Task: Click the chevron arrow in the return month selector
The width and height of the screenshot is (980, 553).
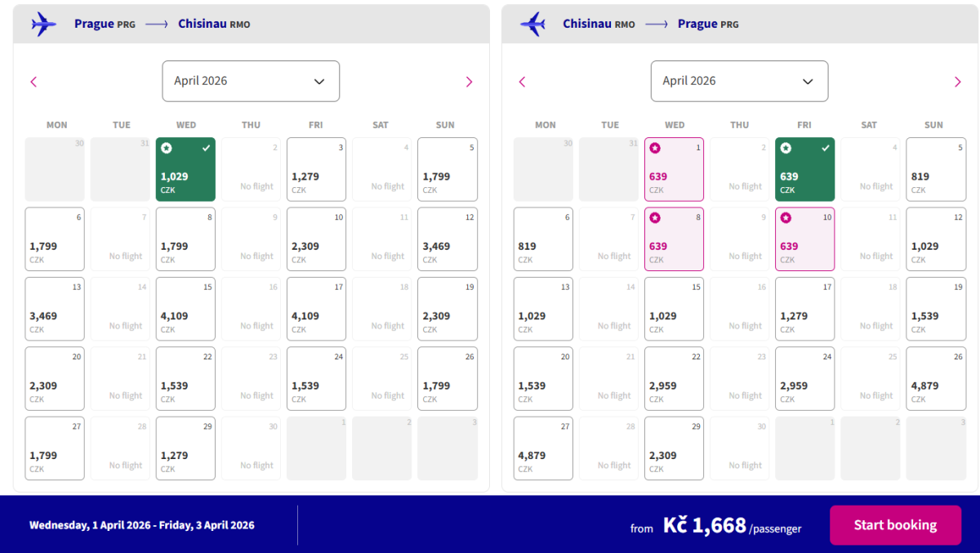Action: click(x=808, y=82)
